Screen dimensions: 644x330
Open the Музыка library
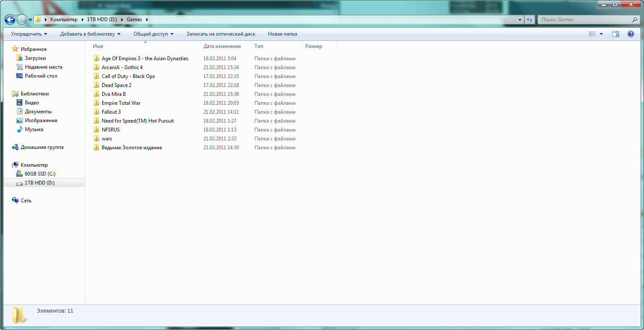click(x=34, y=129)
